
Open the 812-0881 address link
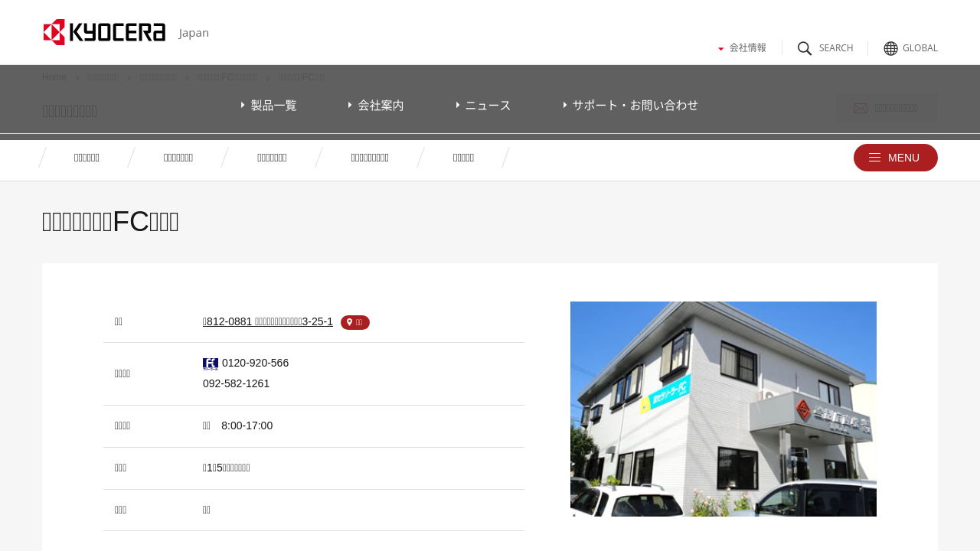(x=268, y=321)
